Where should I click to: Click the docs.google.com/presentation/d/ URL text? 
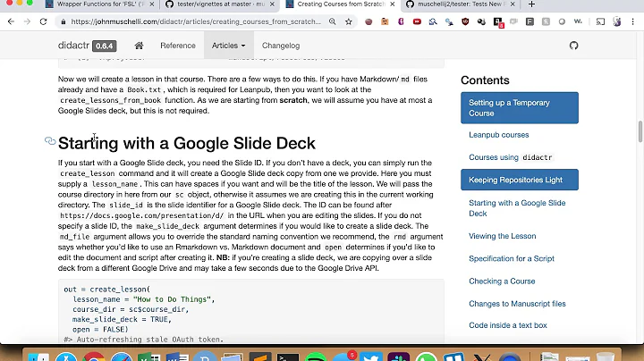click(141, 215)
